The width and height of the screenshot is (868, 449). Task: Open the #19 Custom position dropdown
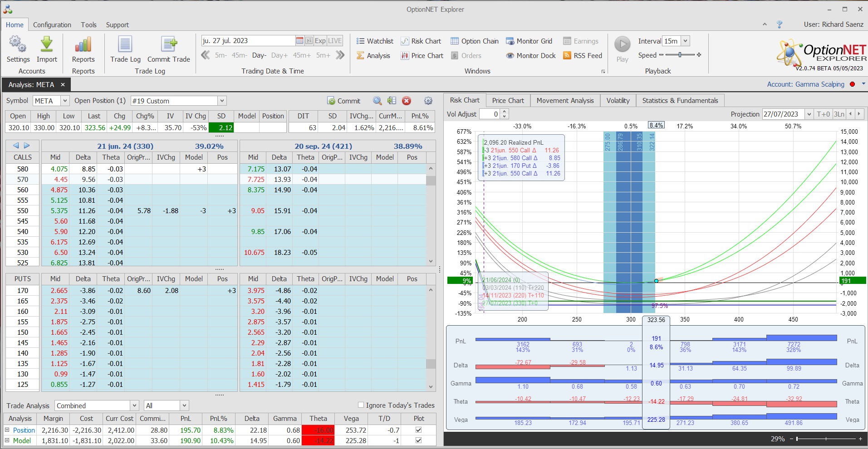222,101
